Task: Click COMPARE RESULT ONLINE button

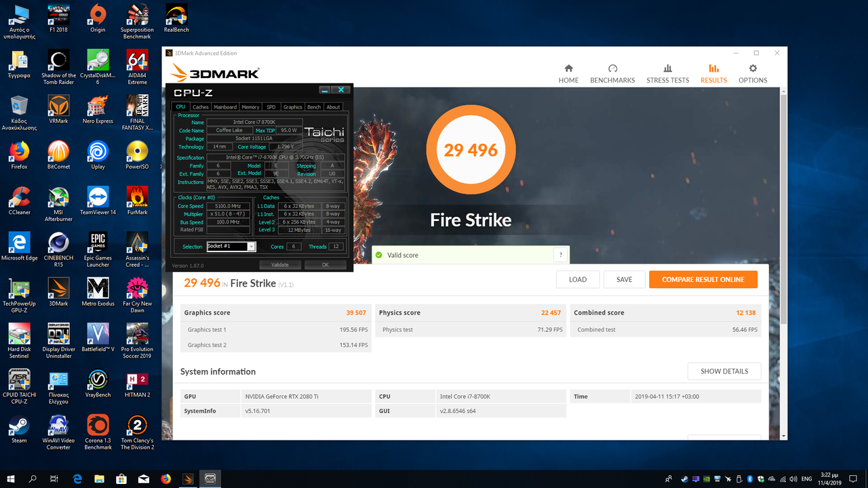Action: click(703, 279)
